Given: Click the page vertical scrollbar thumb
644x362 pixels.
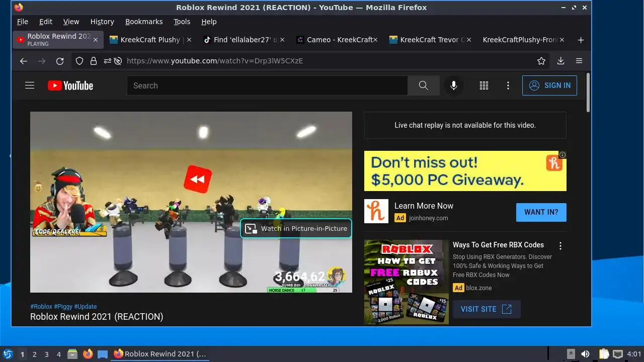Looking at the screenshot, I should [588, 93].
